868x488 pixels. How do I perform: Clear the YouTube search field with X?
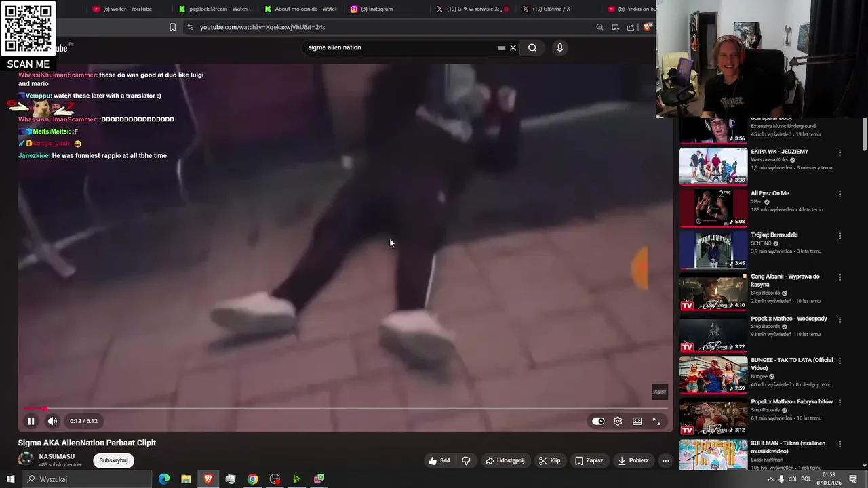(x=513, y=47)
